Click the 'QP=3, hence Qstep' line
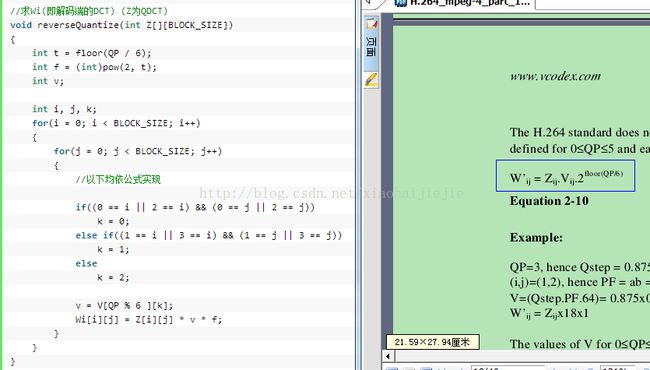Image resolution: width=650 pixels, height=370 pixels. coord(580,267)
